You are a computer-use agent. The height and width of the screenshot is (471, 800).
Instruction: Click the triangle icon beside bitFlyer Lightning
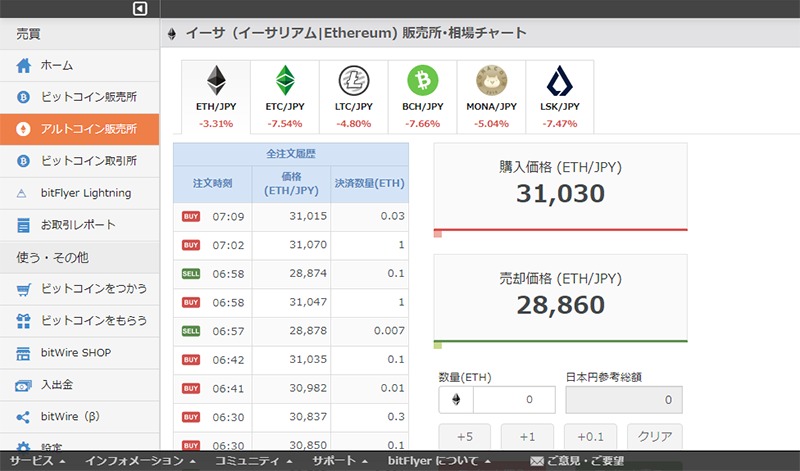tap(21, 193)
